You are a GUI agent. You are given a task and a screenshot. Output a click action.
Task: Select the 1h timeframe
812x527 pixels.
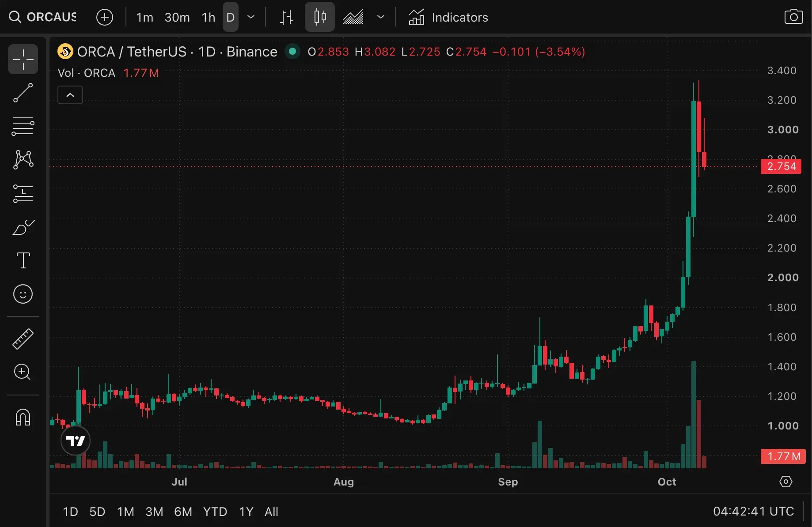(x=209, y=17)
